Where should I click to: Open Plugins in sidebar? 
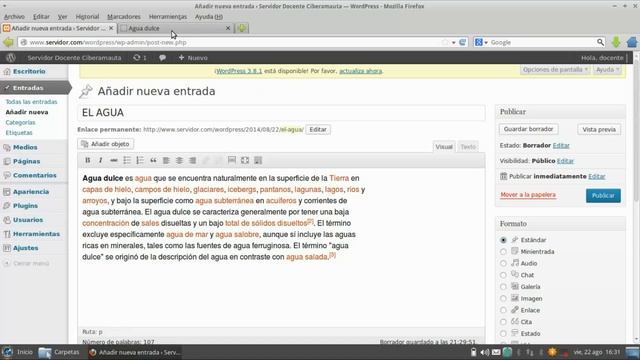click(x=25, y=206)
